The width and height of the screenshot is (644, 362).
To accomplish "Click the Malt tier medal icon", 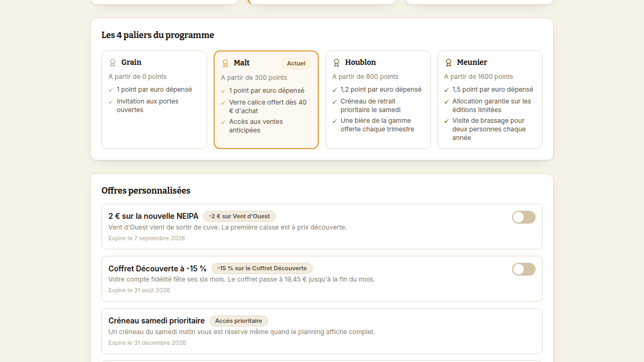I will pos(225,63).
